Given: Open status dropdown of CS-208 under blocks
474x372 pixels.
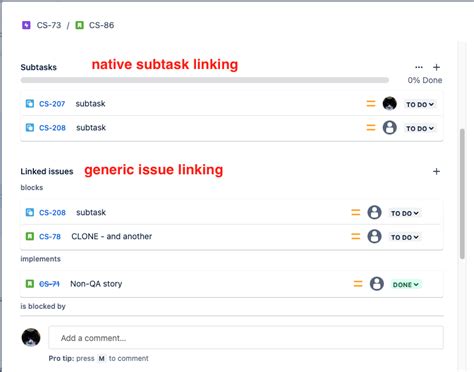Looking at the screenshot, I should [x=405, y=213].
